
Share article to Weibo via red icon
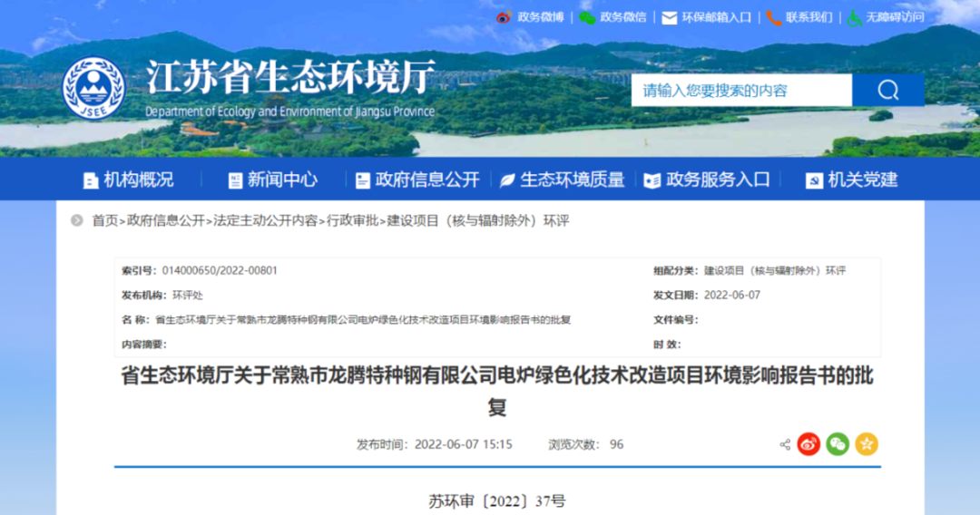pyautogui.click(x=808, y=444)
